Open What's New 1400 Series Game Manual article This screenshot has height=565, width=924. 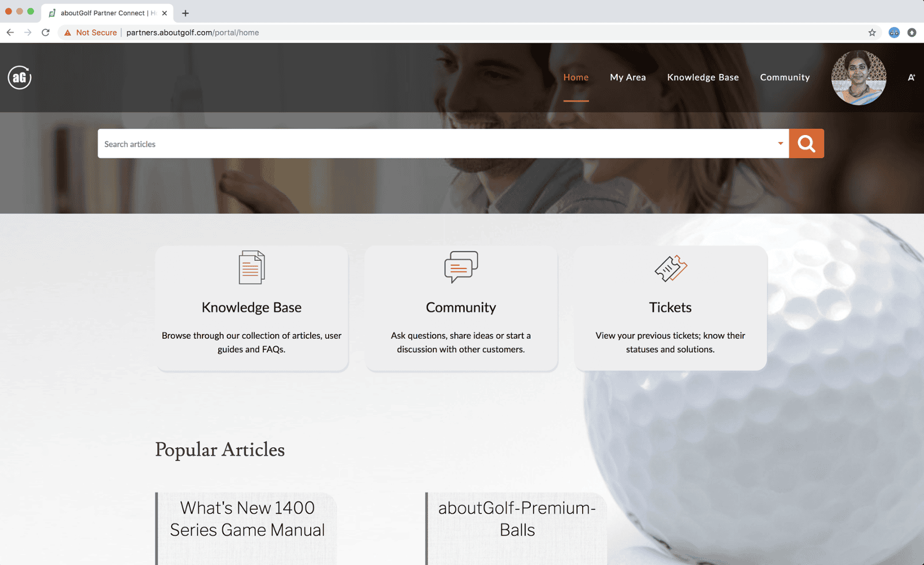247,518
